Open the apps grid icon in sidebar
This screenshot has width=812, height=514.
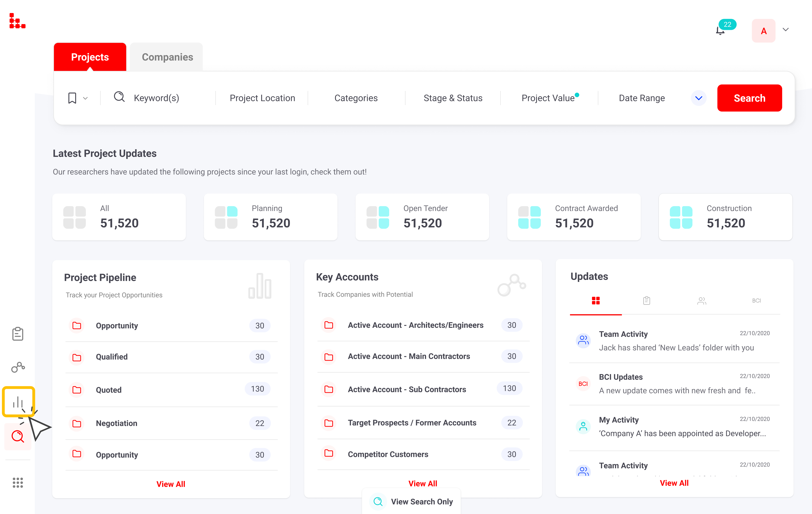click(17, 482)
